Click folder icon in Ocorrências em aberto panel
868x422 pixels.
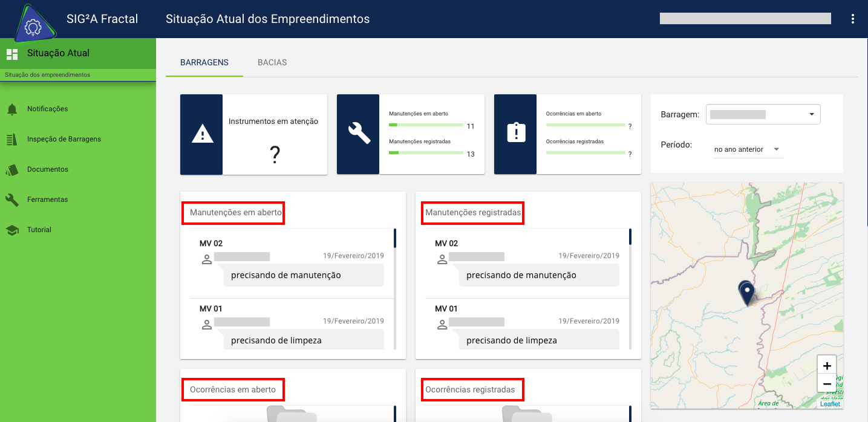click(292, 414)
